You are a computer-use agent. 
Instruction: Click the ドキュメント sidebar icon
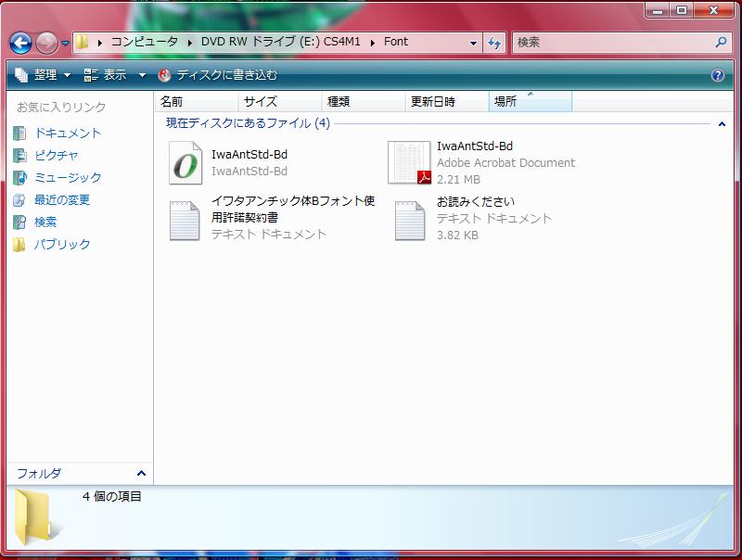pyautogui.click(x=19, y=134)
